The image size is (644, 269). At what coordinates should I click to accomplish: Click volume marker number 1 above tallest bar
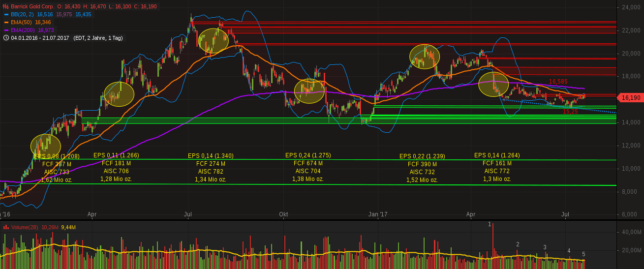pyautogui.click(x=490, y=224)
